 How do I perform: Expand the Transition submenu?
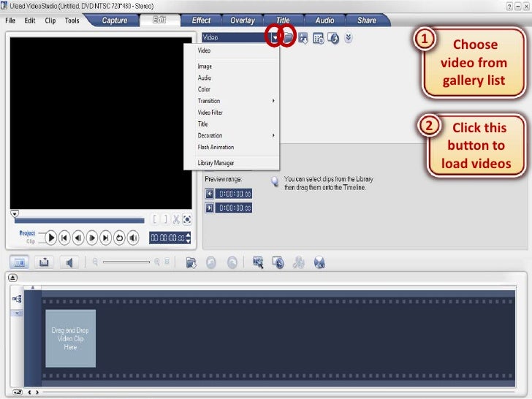coord(232,101)
